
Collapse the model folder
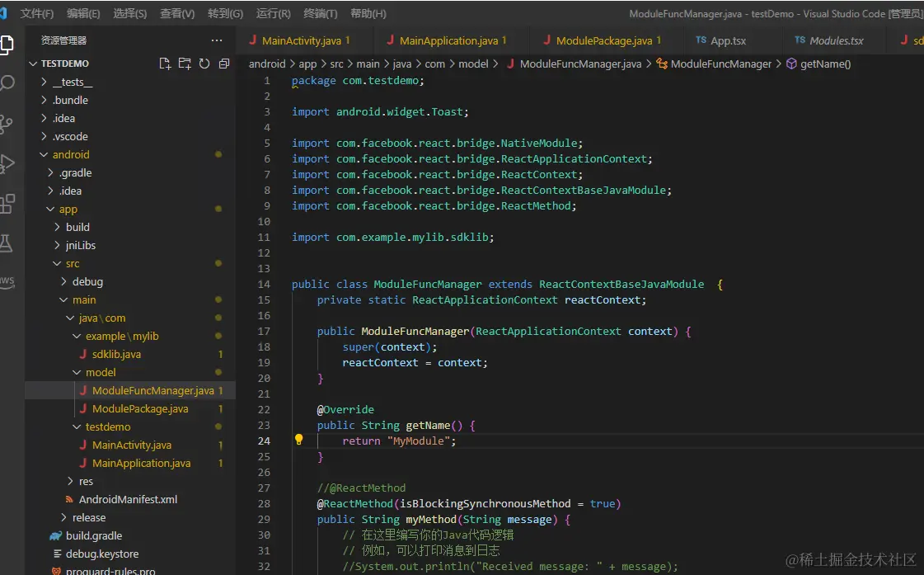pos(77,372)
